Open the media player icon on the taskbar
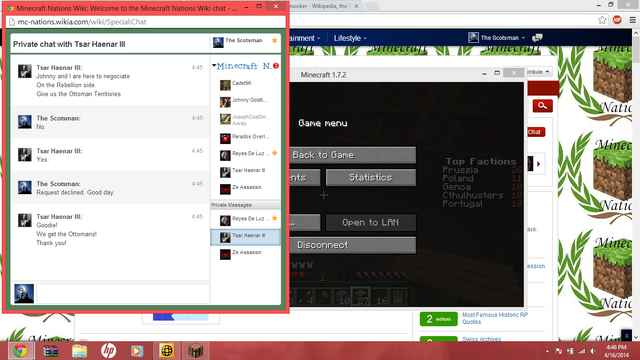This screenshot has width=640, height=360. click(137, 351)
